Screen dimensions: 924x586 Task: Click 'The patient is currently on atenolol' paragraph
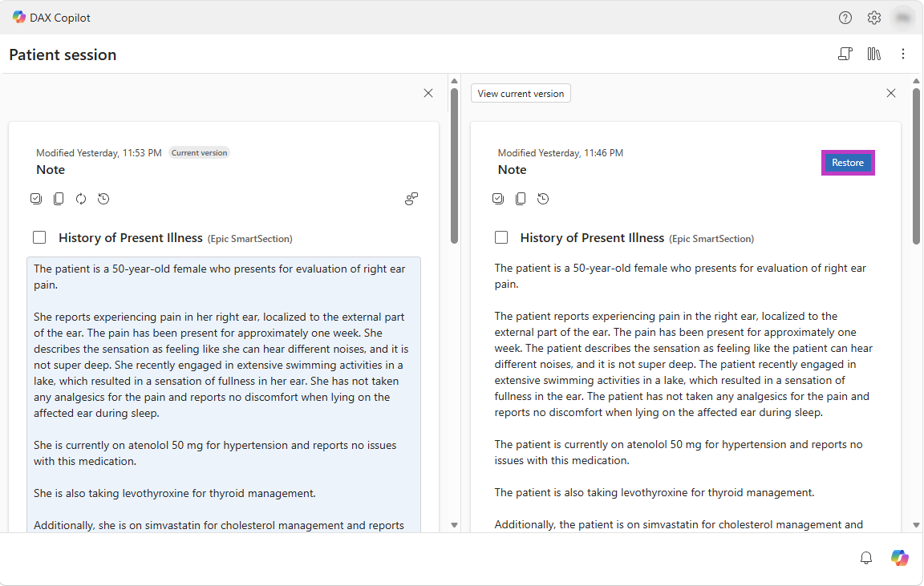pyautogui.click(x=679, y=452)
